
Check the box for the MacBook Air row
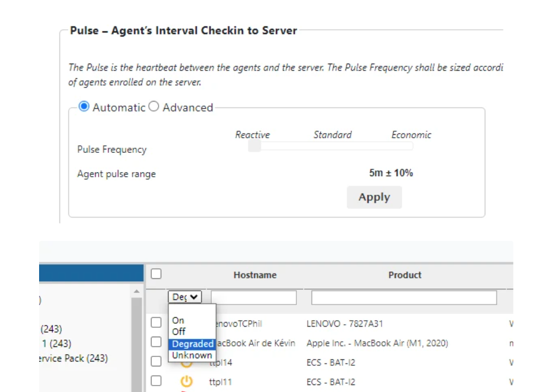coord(156,342)
